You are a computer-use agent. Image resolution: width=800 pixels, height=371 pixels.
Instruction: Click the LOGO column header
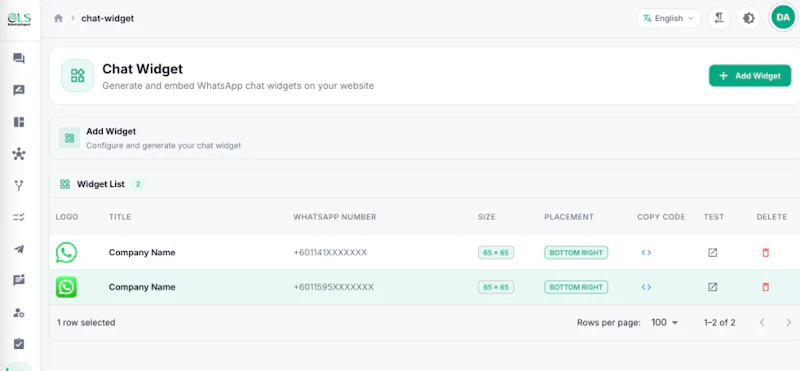click(x=67, y=217)
